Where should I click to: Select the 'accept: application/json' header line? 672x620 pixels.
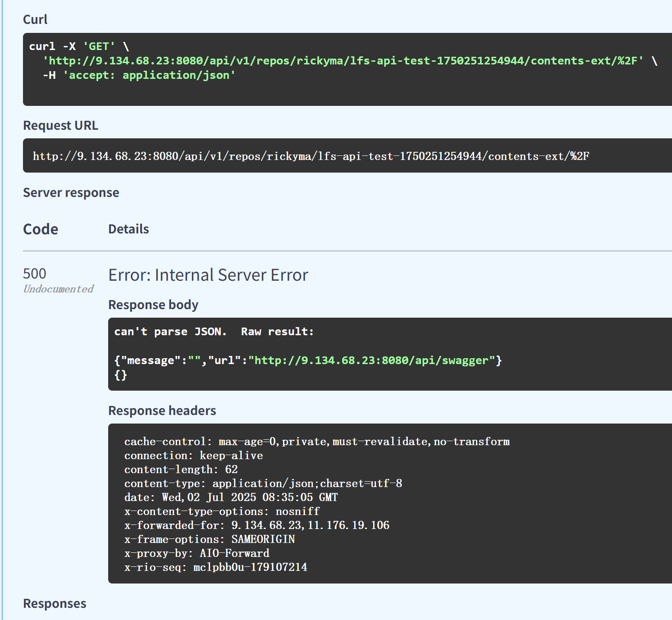149,75
